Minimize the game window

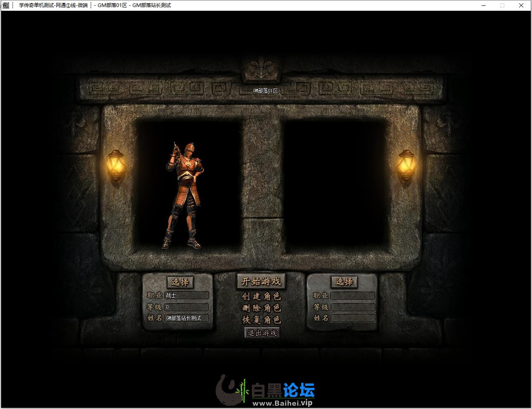tap(484, 5)
